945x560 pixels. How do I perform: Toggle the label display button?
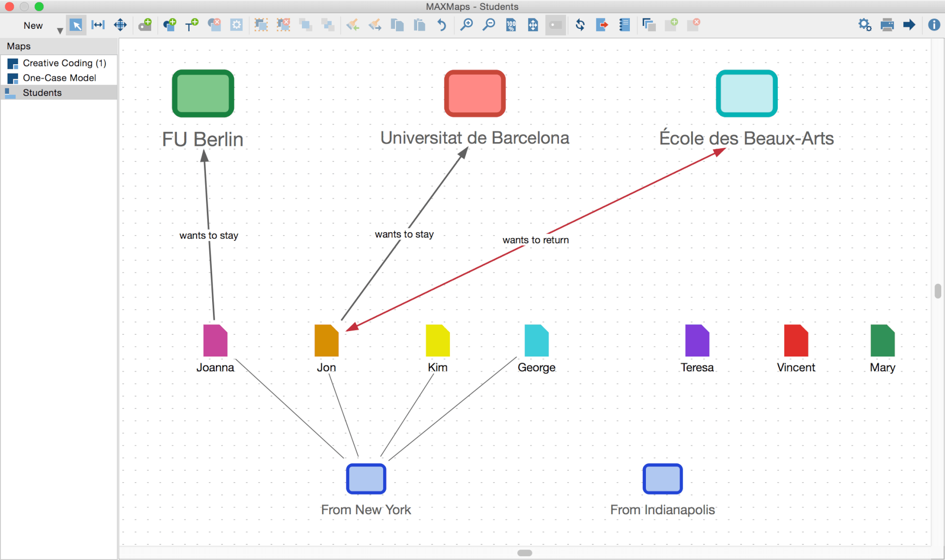coord(556,25)
